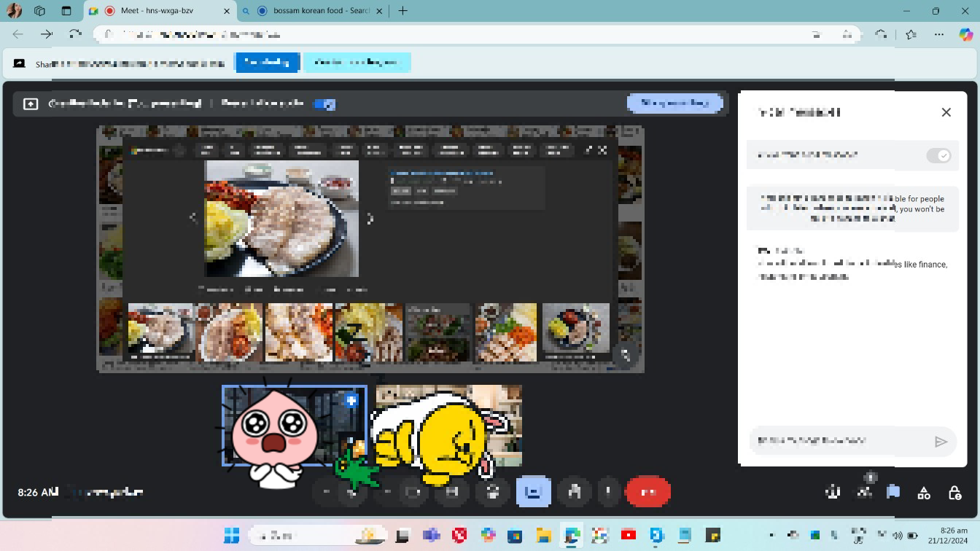Click next image arrow in shared screen
The image size is (980, 551).
370,218
